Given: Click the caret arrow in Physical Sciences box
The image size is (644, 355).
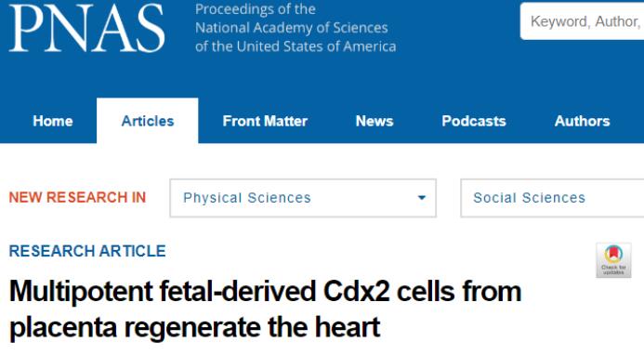Looking at the screenshot, I should [x=421, y=198].
